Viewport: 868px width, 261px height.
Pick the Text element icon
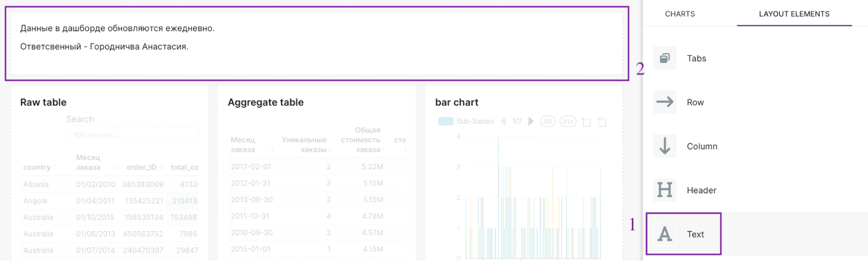click(x=665, y=234)
